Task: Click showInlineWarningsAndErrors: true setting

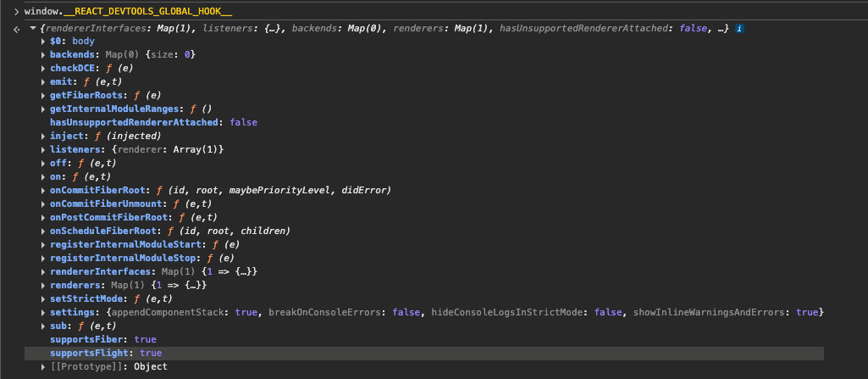Action: [x=726, y=313]
